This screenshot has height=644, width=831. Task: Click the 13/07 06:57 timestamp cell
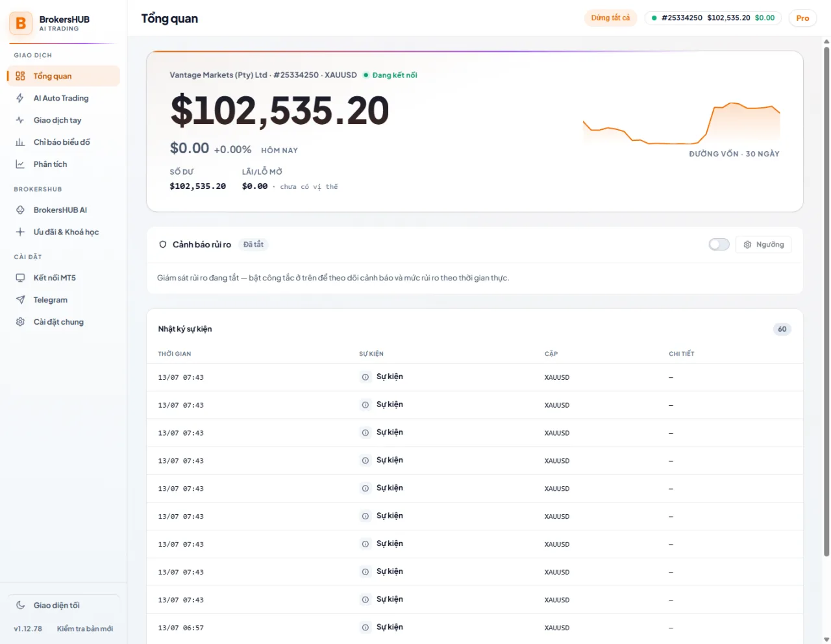click(x=180, y=628)
